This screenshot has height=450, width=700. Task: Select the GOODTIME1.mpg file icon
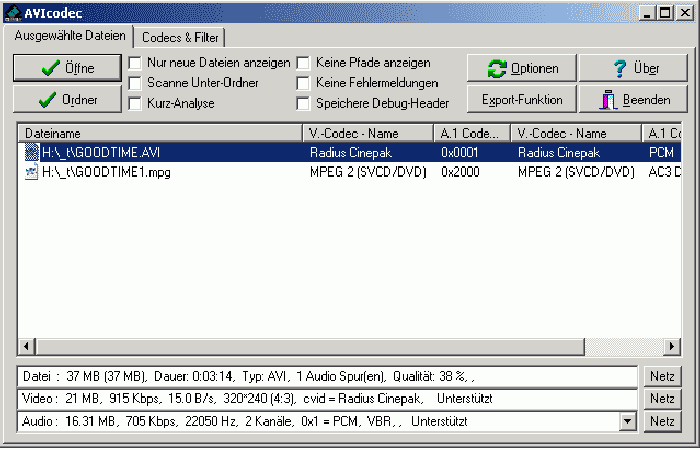pos(32,172)
